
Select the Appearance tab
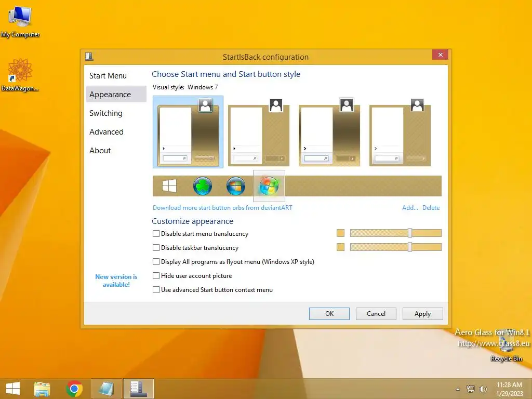116,95
